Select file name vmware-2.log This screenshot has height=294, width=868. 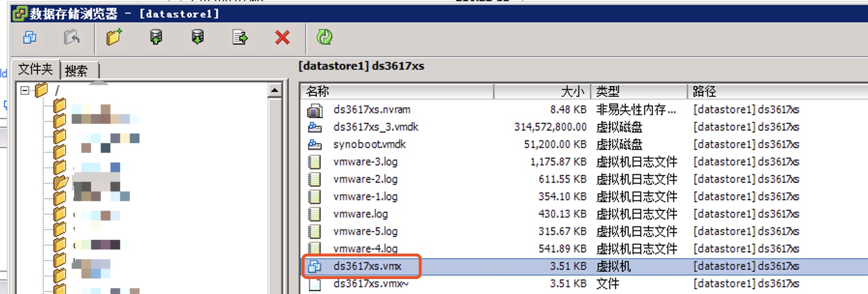tap(365, 179)
